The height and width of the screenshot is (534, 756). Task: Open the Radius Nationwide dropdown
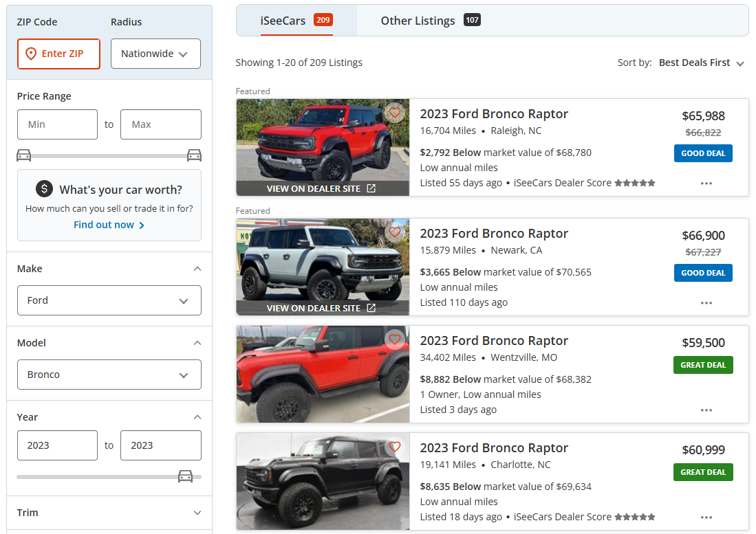pos(155,54)
